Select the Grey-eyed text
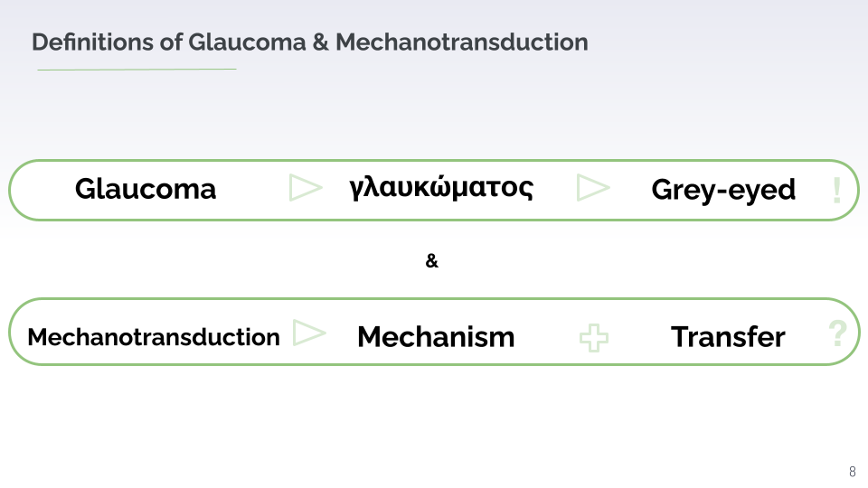Screen dimensions: 868x488 722,190
